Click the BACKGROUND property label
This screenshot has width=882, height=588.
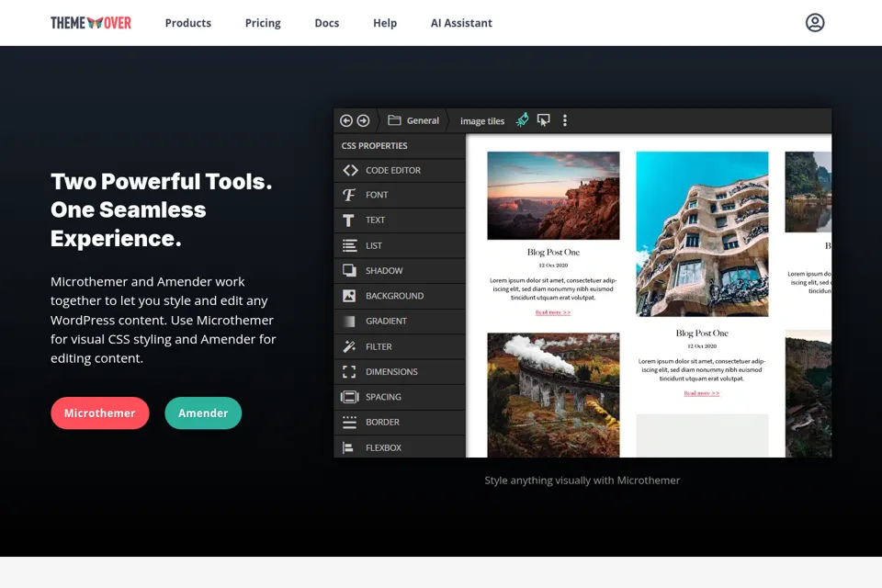click(x=395, y=296)
